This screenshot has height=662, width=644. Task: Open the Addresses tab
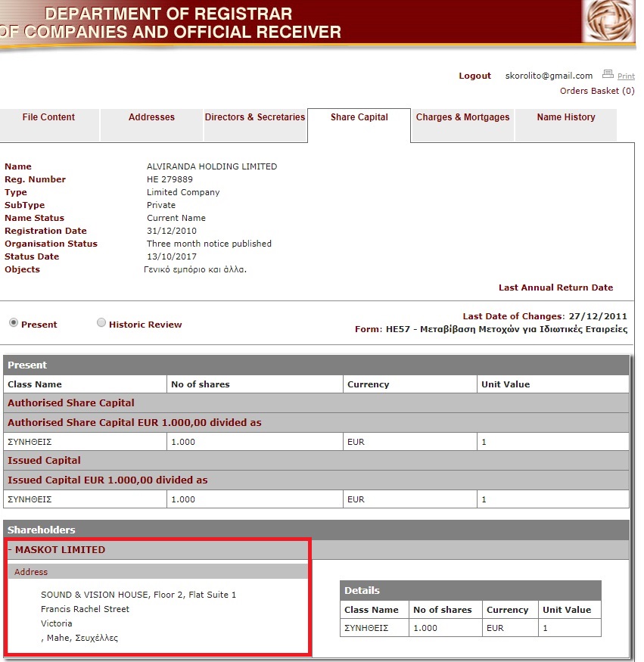click(x=151, y=117)
